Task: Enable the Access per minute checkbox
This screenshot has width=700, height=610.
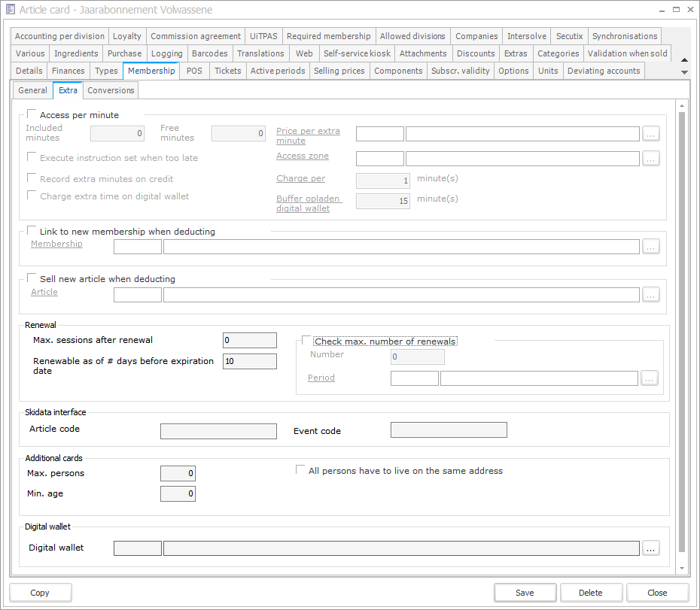Action: coord(32,115)
